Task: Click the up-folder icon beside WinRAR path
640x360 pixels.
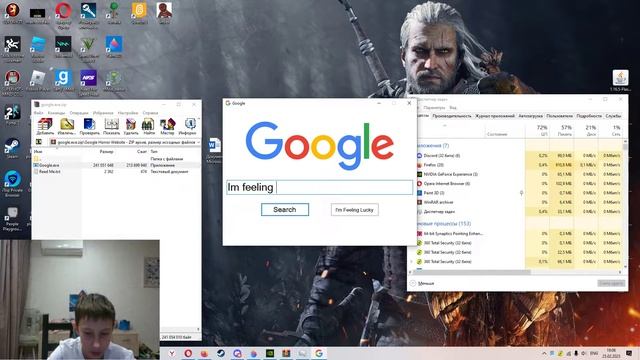Action: tap(39, 142)
